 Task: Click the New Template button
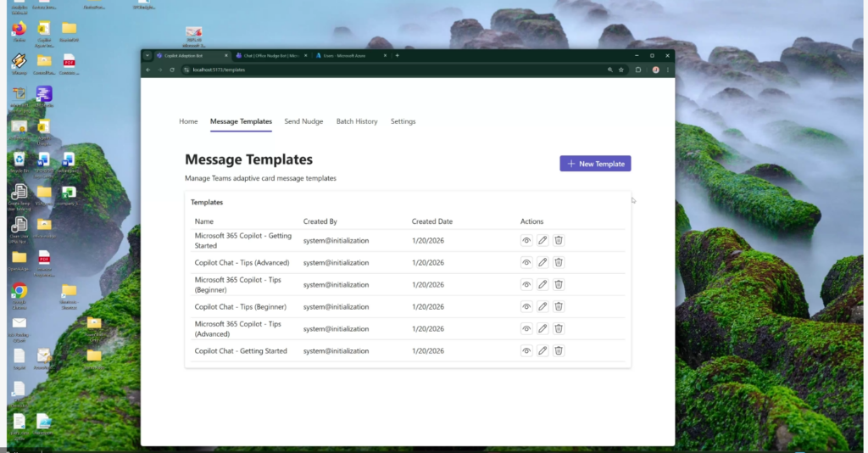[595, 164]
